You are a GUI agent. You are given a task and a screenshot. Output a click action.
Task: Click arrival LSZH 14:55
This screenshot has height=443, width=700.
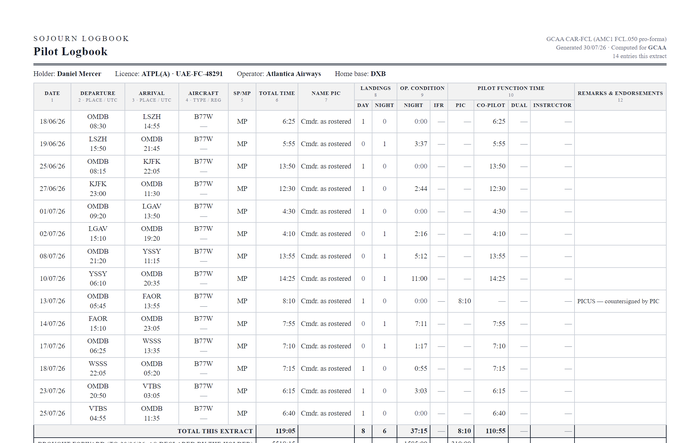click(152, 121)
